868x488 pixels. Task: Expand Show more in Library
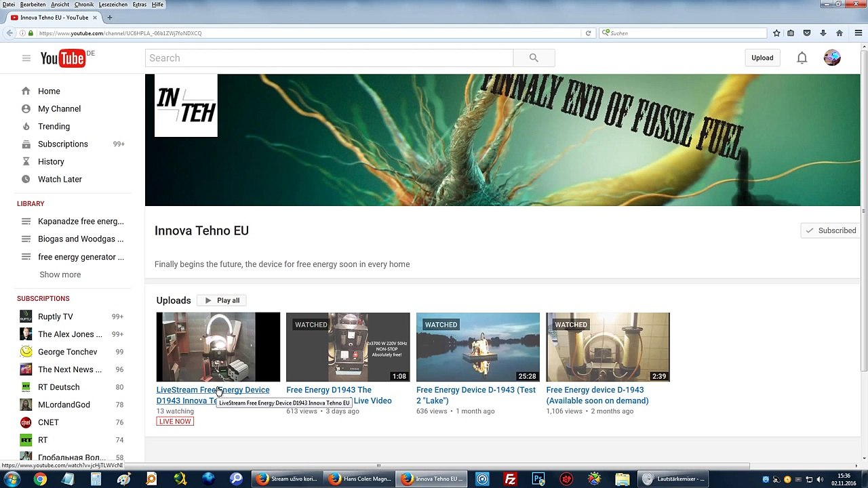(60, 274)
